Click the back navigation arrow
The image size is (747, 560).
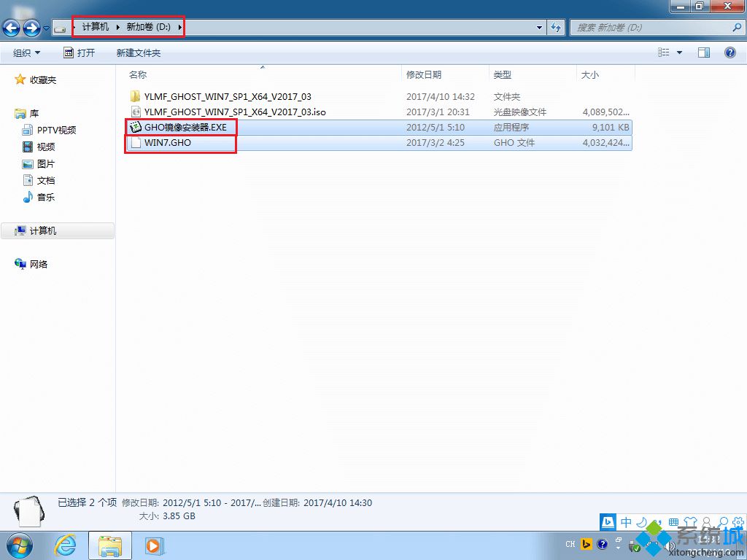tap(11, 28)
